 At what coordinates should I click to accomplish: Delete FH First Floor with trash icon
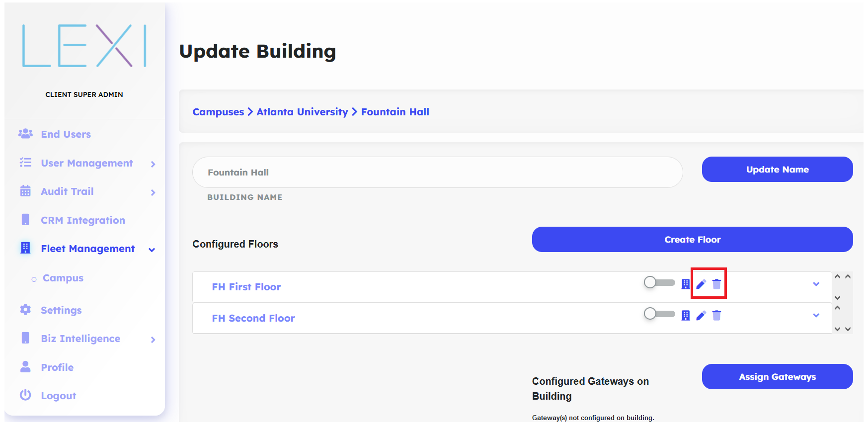tap(716, 284)
